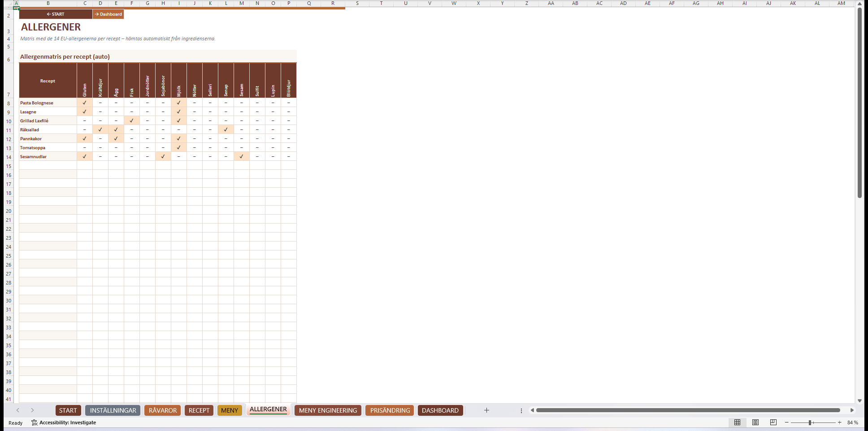Click the vertical scroll down arrow
Viewport: 868px width, 431px height.
[x=859, y=401]
